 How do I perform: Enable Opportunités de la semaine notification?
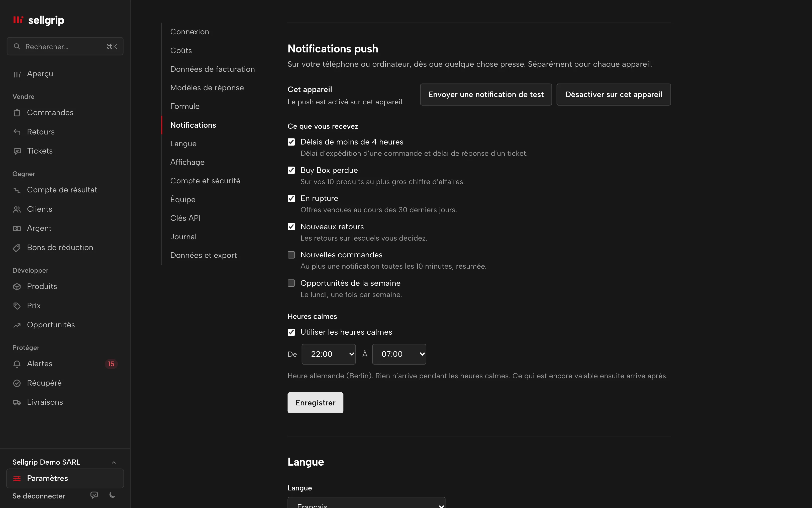(x=291, y=283)
